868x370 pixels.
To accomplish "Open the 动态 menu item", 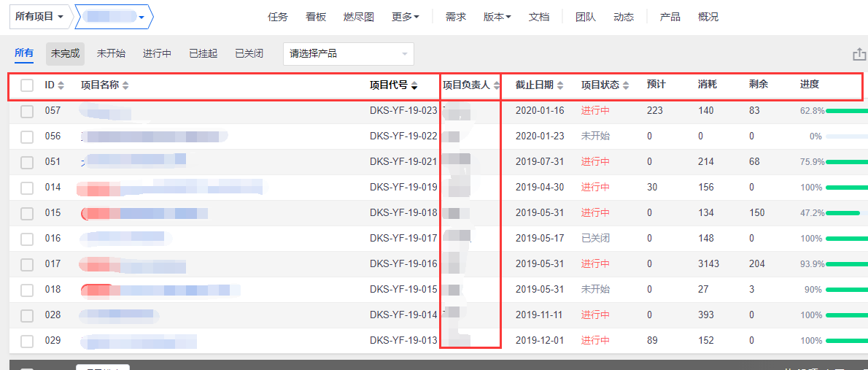I will point(624,18).
